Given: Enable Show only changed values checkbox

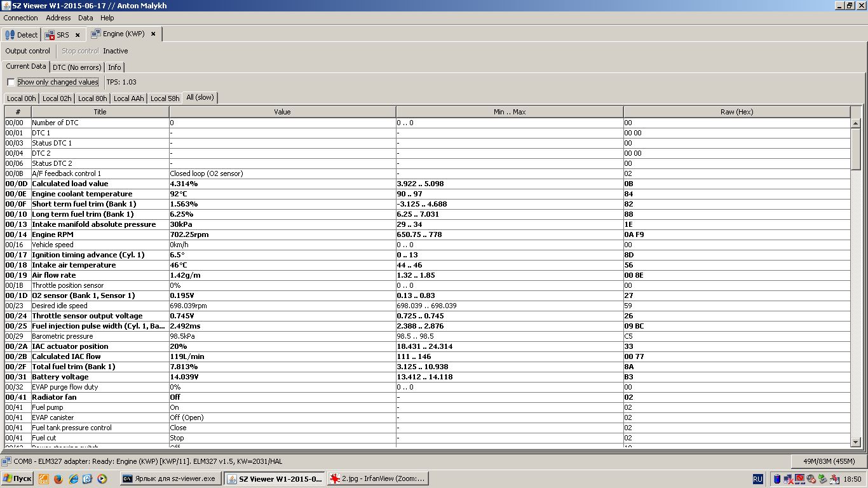Looking at the screenshot, I should [11, 82].
